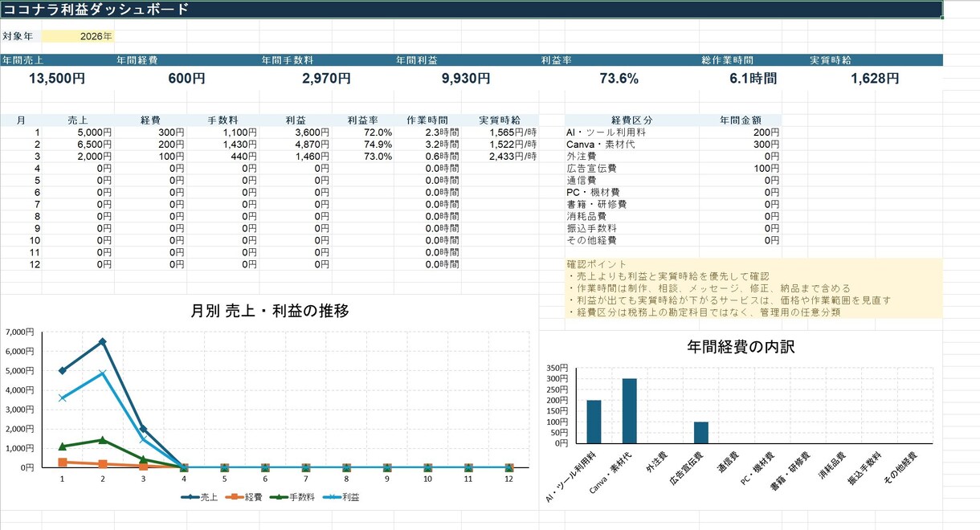Select the 売上 legend entry in line chart
The width and height of the screenshot is (980, 530).
(200, 497)
